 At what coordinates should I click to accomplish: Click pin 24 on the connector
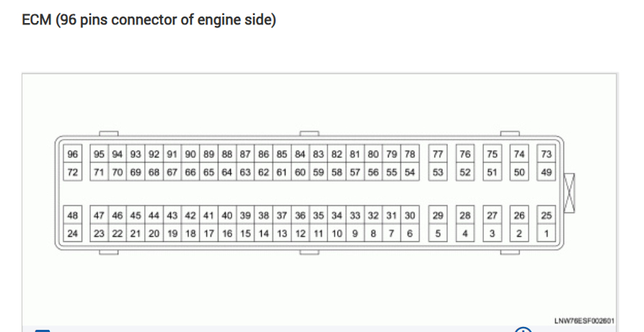[x=73, y=233]
